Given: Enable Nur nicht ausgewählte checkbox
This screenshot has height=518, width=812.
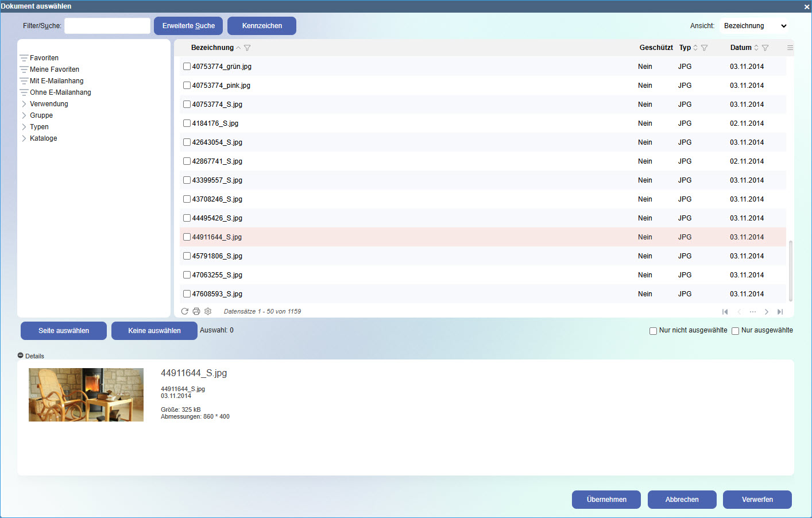Looking at the screenshot, I should pos(653,331).
